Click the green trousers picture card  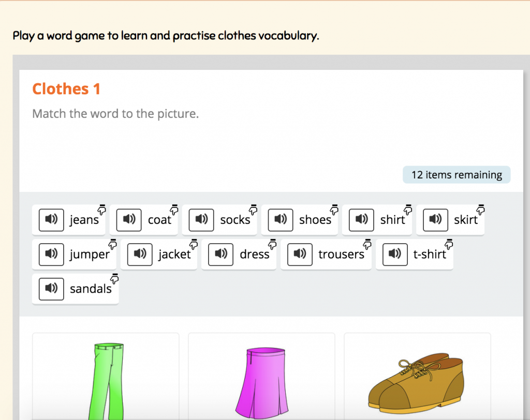[x=106, y=377]
